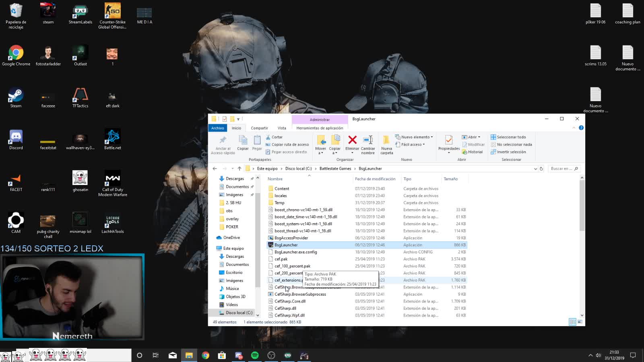Click No seleccionar nada
644x362 pixels.
511,144
